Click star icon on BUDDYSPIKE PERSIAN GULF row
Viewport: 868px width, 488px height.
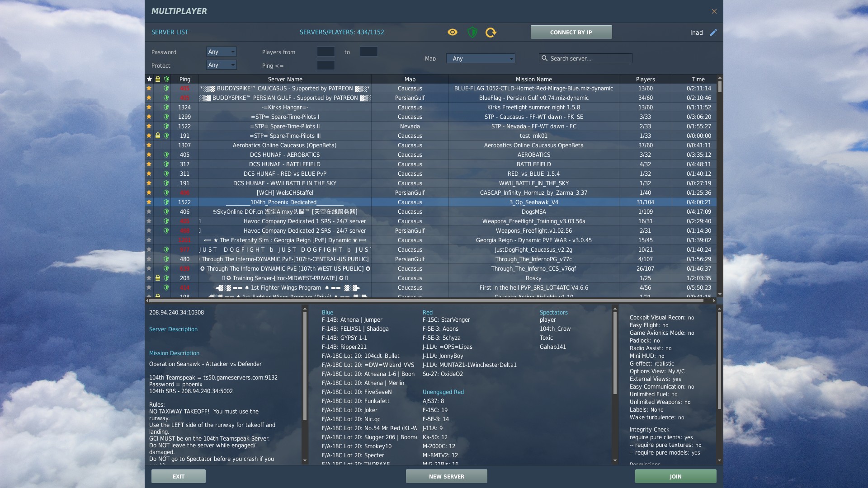pyautogui.click(x=149, y=98)
